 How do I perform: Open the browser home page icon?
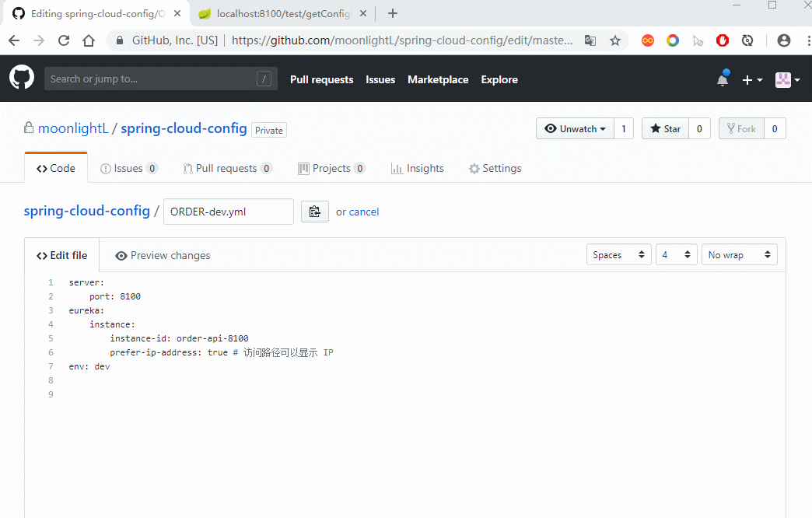(x=89, y=40)
